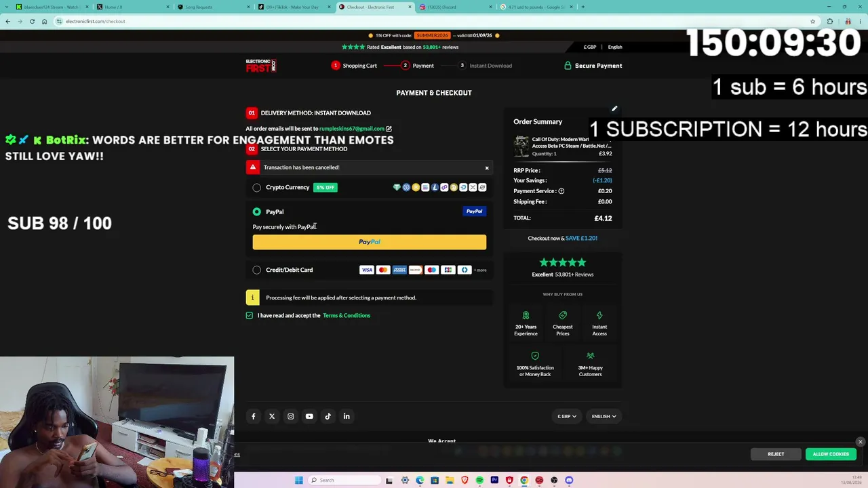Open the X social link in footer
This screenshot has height=488, width=868.
pos(272,417)
